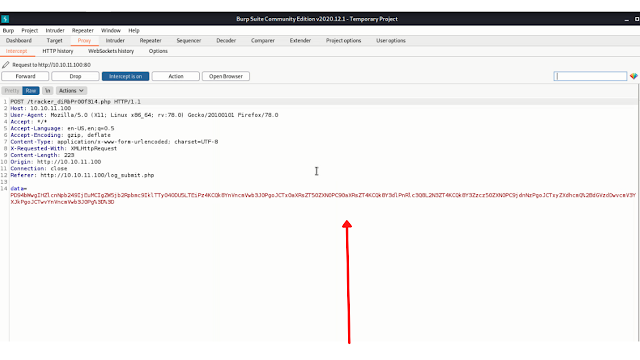Click the red base64 payload text
This screenshot has width=640, height=360.
pyautogui.click(x=322, y=198)
